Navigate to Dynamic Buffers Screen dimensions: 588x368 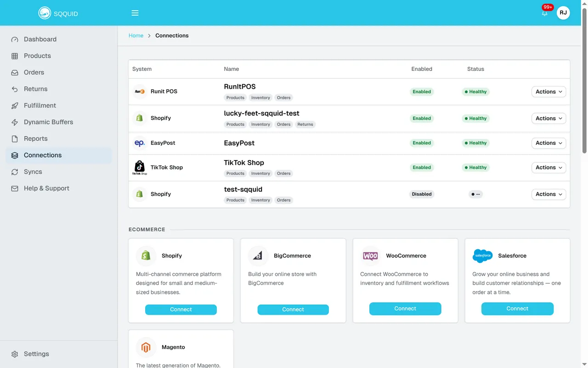pyautogui.click(x=59, y=122)
